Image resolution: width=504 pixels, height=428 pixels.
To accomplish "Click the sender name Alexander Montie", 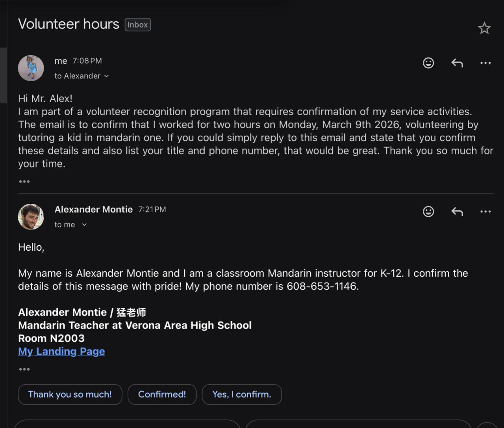I will (x=93, y=209).
